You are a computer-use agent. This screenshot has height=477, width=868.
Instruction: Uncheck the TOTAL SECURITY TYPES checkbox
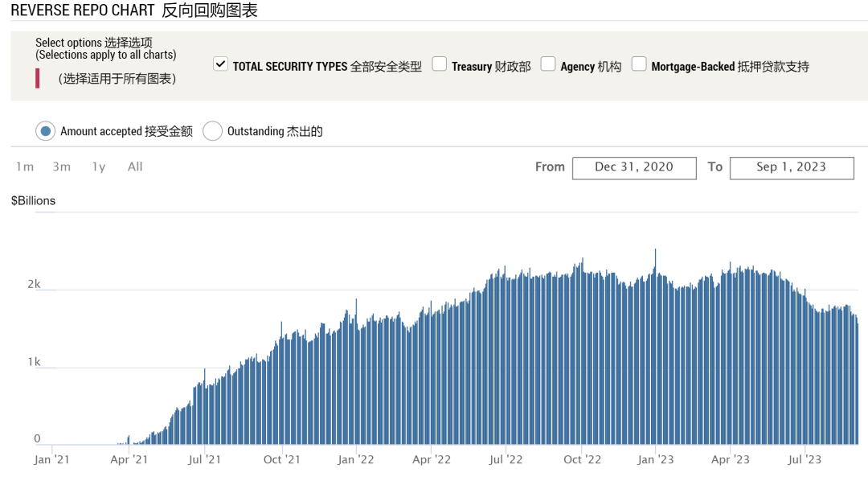tap(220, 64)
